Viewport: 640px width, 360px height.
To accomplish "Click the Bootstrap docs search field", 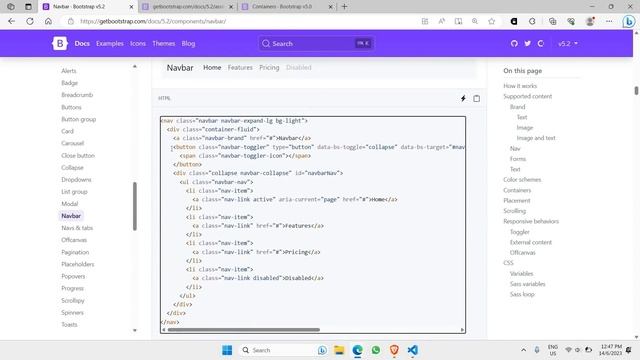I will click(316, 43).
